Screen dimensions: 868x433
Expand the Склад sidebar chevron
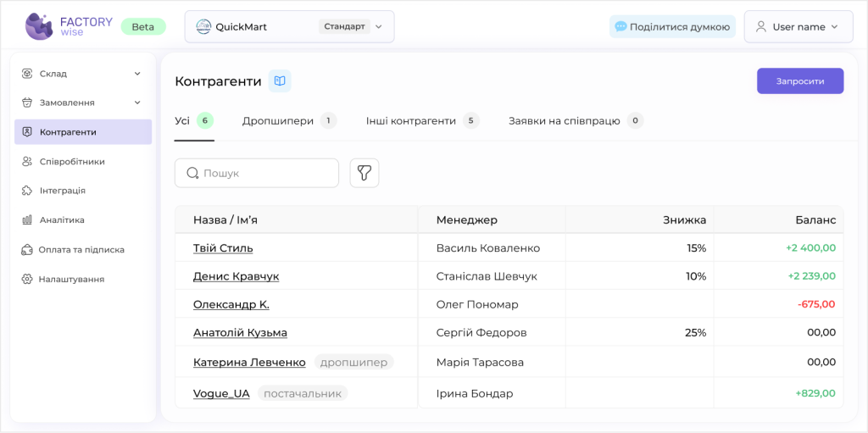[x=137, y=74]
